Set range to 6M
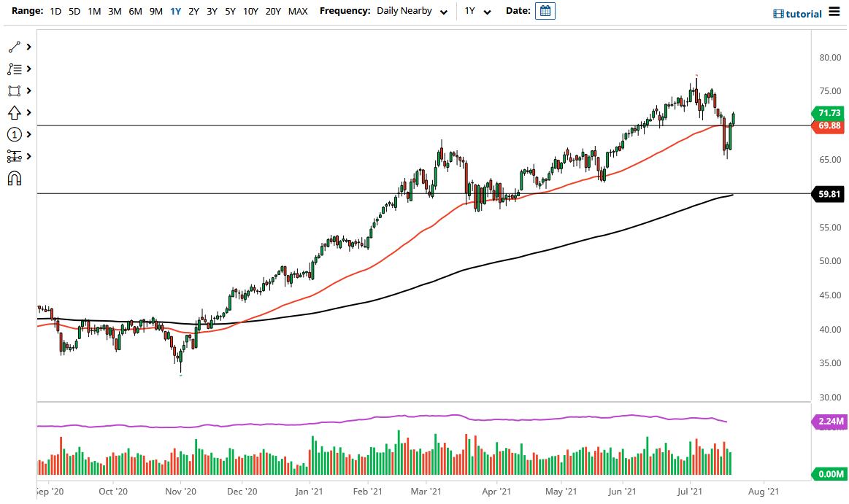 click(x=135, y=11)
